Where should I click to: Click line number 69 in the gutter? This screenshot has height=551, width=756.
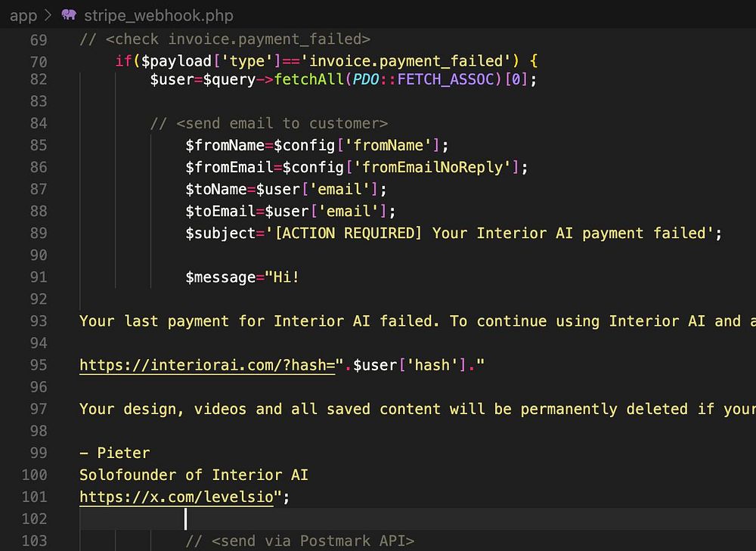(39, 40)
